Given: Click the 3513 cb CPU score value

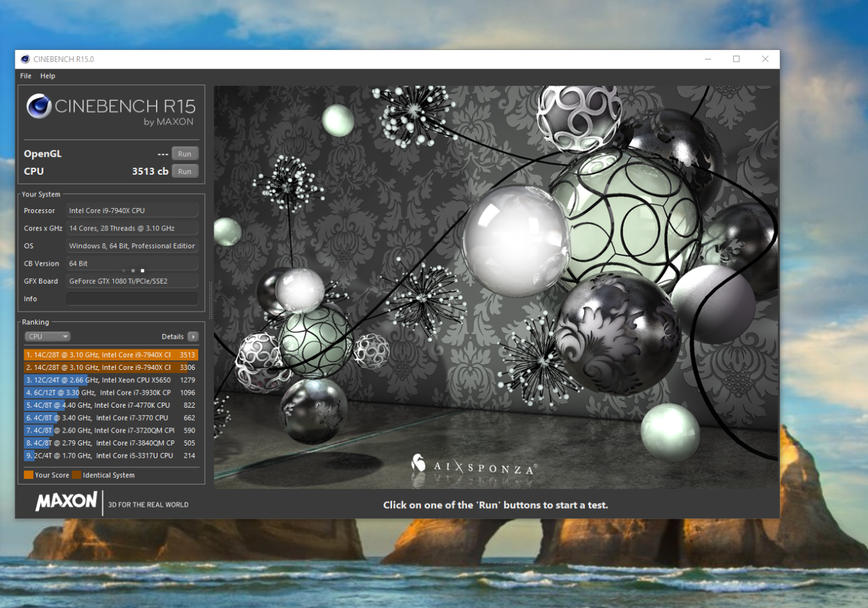Looking at the screenshot, I should pyautogui.click(x=150, y=172).
